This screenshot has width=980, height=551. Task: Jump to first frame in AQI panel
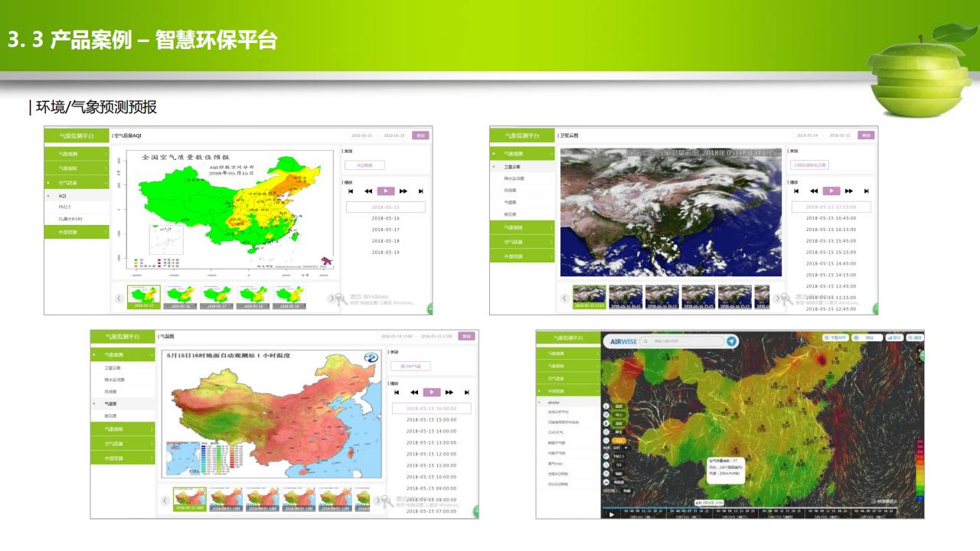point(351,191)
